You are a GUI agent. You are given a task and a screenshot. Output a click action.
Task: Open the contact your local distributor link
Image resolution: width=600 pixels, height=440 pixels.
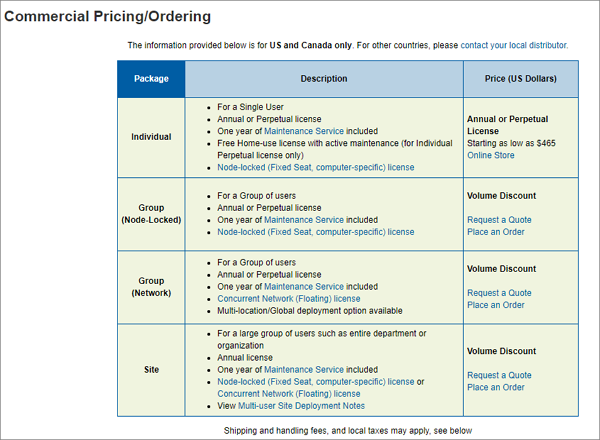point(514,45)
